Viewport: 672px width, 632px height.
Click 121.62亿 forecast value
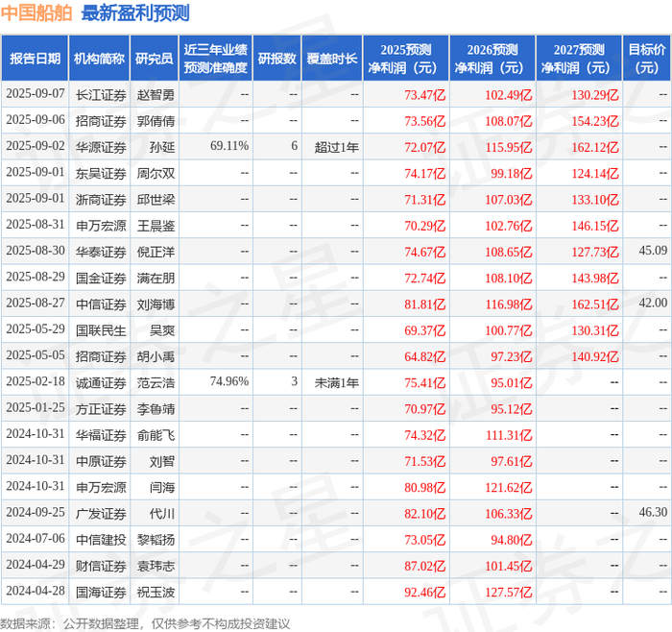[x=508, y=487]
